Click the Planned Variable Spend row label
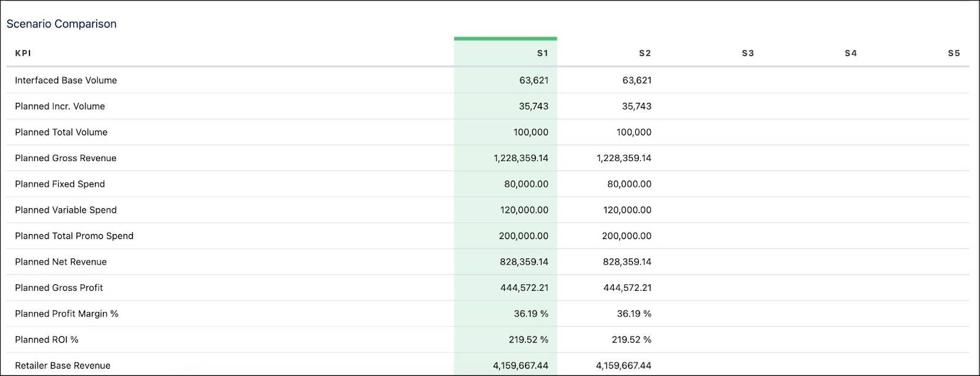980x376 pixels. point(66,210)
